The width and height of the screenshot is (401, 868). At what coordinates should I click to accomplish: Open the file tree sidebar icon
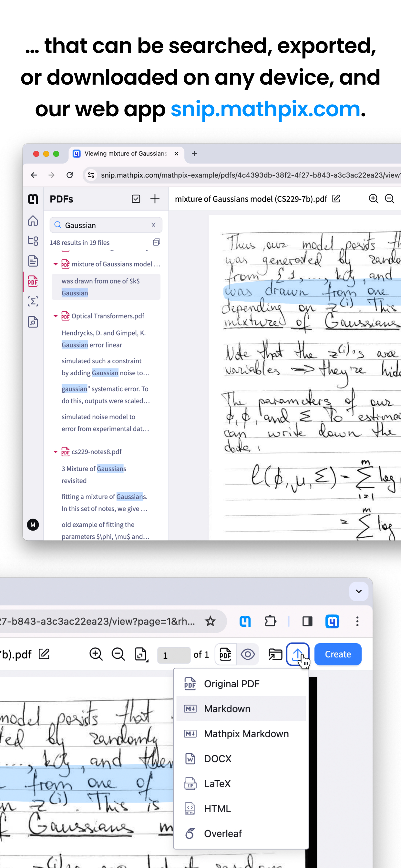click(x=33, y=241)
